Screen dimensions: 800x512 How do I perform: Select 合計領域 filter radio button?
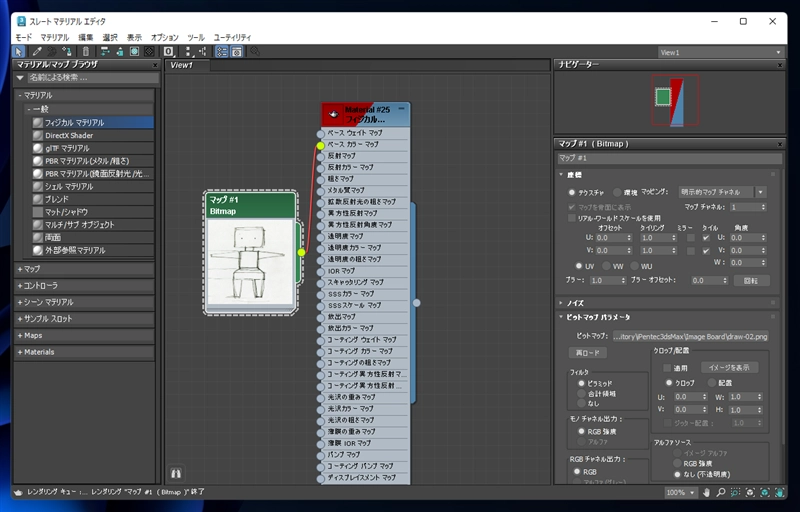point(581,393)
